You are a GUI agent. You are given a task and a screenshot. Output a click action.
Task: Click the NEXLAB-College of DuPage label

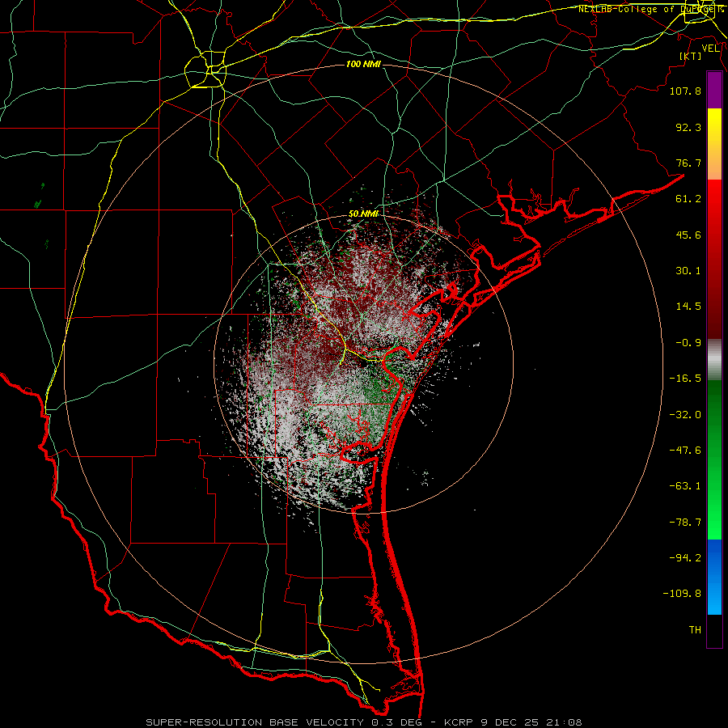click(x=650, y=9)
